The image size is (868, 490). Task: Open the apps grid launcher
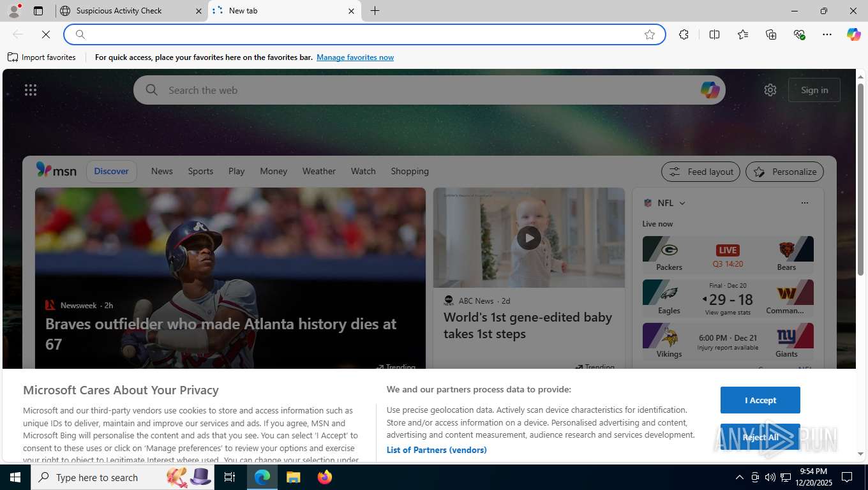coord(31,90)
